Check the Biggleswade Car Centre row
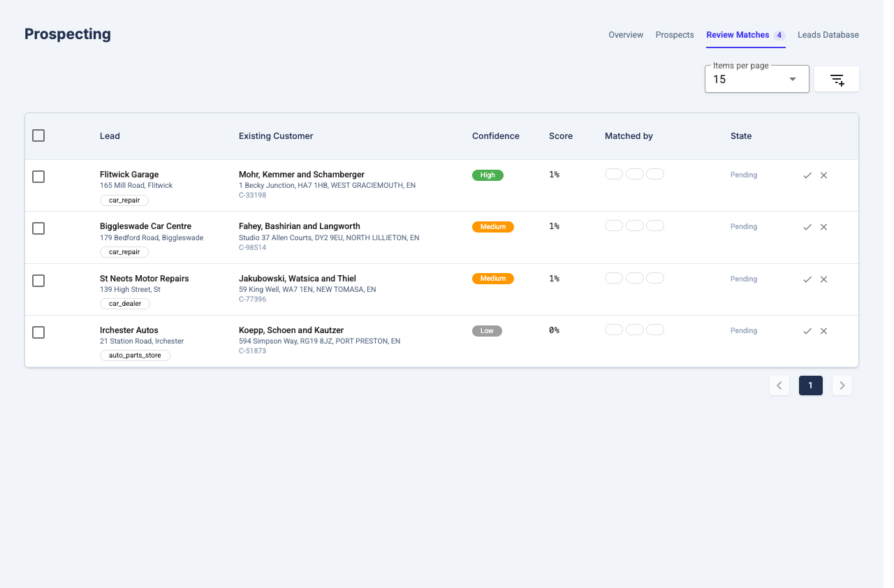 point(38,228)
